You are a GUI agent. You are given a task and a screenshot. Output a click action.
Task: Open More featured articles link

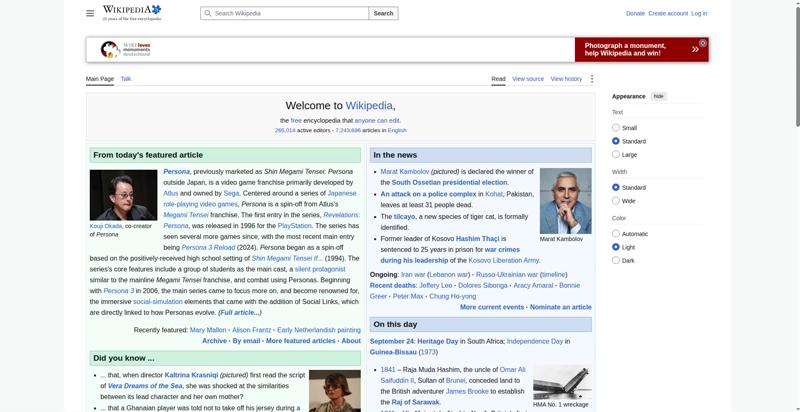coord(301,341)
